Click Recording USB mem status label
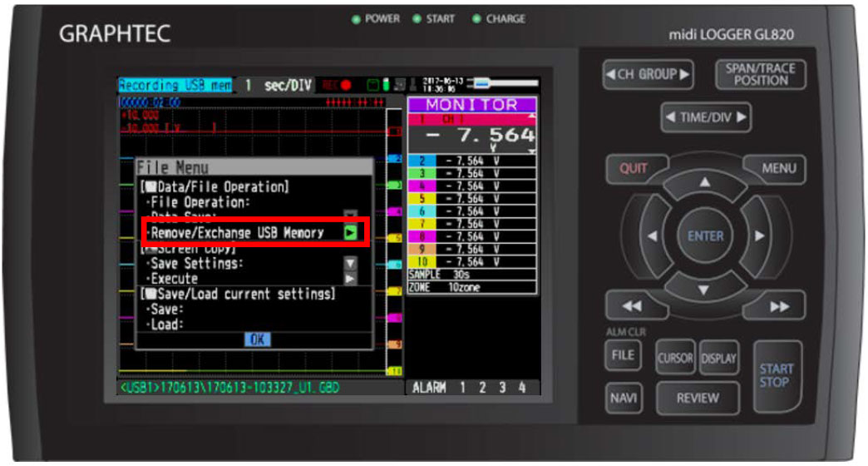The width and height of the screenshot is (868, 466). (x=175, y=86)
